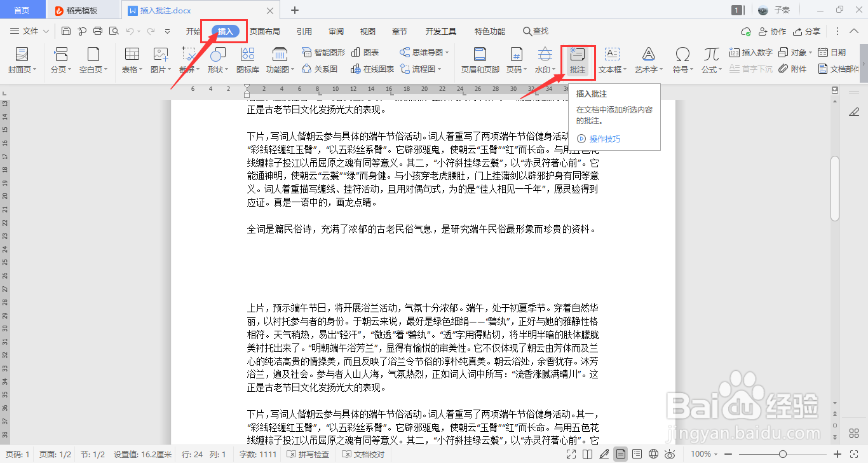868x463 pixels.
Task: Open the 文件 file menu
Action: tap(30, 31)
